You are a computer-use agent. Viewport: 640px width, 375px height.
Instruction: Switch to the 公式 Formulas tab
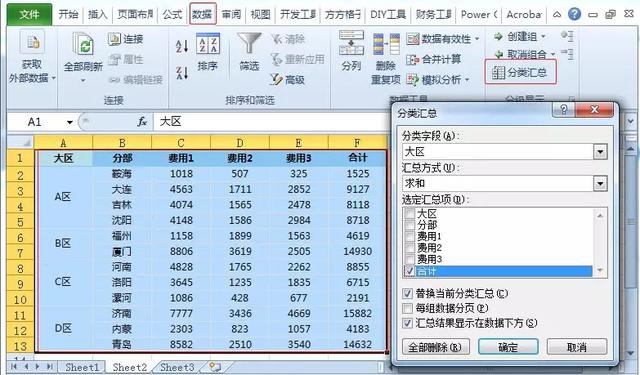172,15
